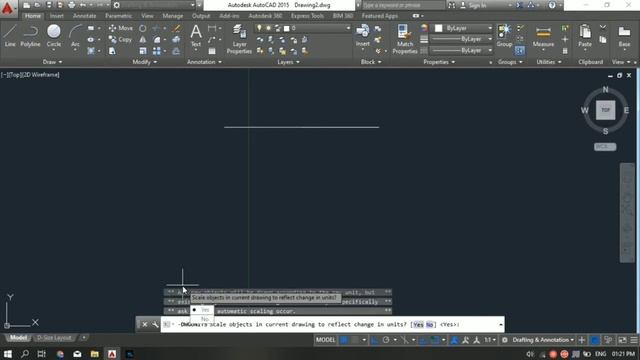Click the Move tool
This screenshot has width=640, height=360.
(120, 28)
